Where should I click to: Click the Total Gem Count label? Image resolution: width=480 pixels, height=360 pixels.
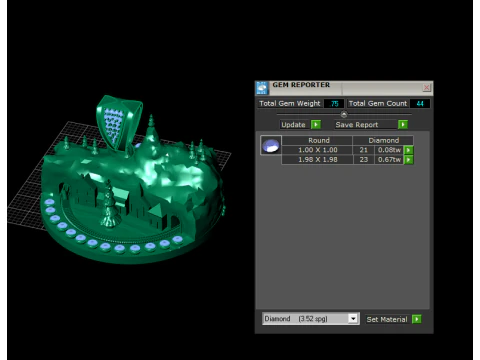(378, 103)
